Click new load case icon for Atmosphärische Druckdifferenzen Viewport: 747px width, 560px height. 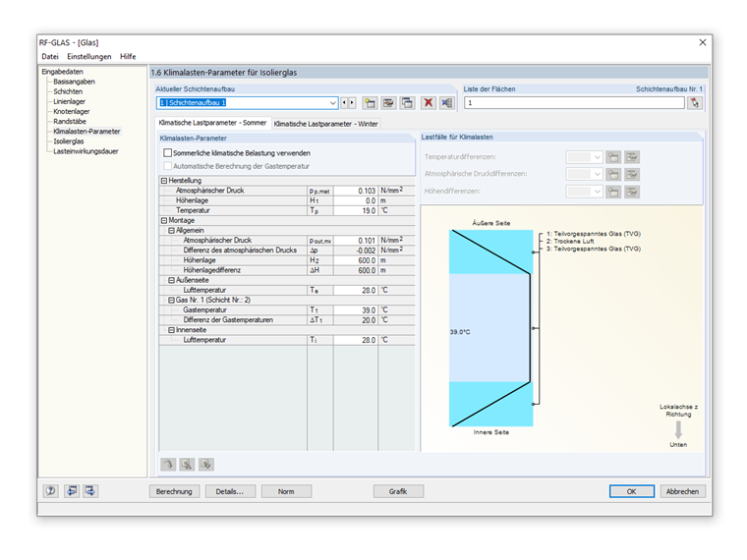pos(613,174)
